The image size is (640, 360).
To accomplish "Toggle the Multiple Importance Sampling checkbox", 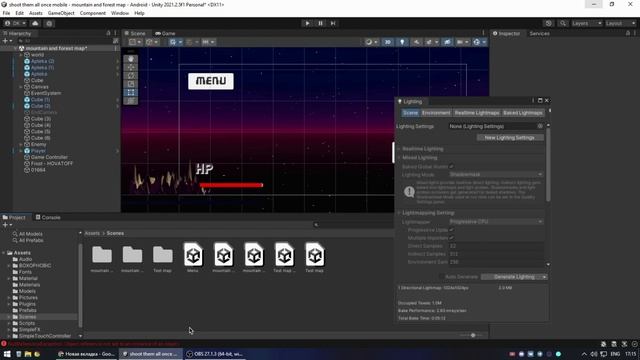I will [451, 238].
